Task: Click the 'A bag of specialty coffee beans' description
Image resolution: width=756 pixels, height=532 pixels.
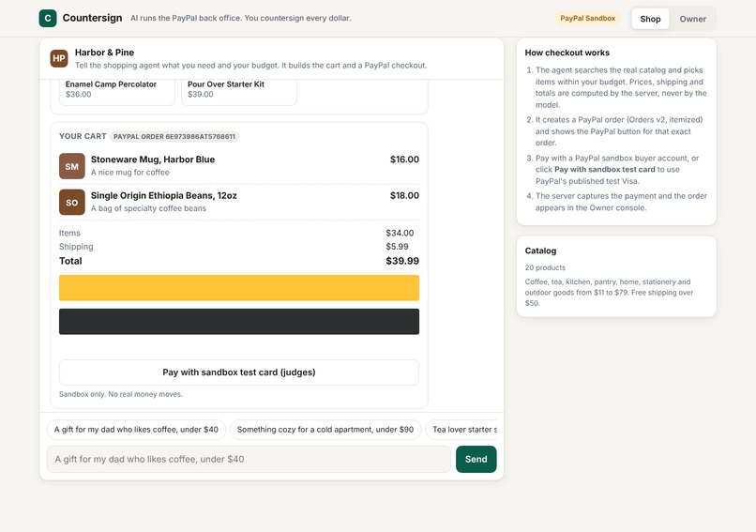Action: tap(148, 208)
